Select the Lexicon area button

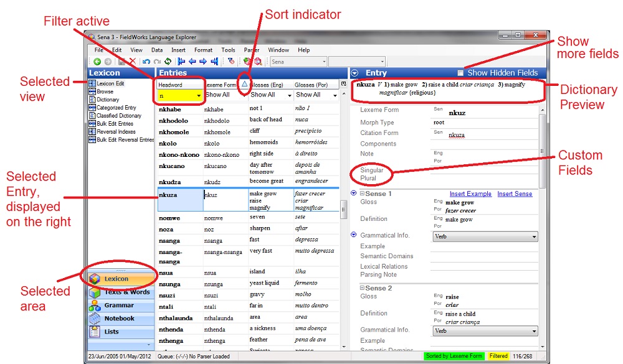point(121,279)
